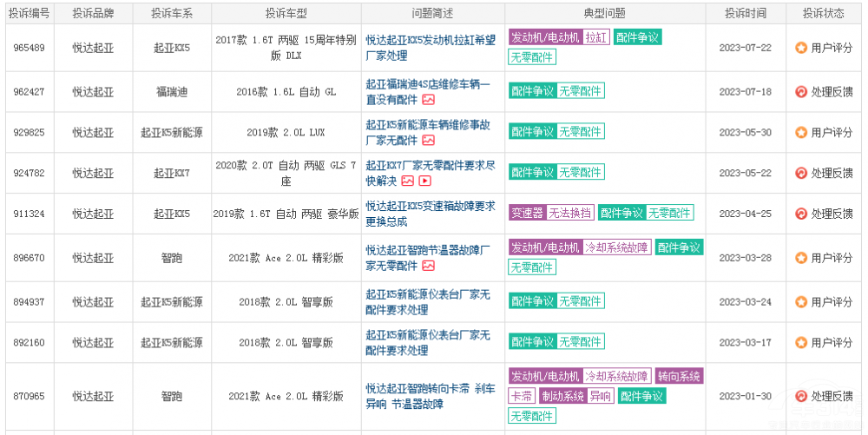This screenshot has width=868, height=435.
Task: Select the 变速器 tag in row 911324
Action: click(x=527, y=213)
